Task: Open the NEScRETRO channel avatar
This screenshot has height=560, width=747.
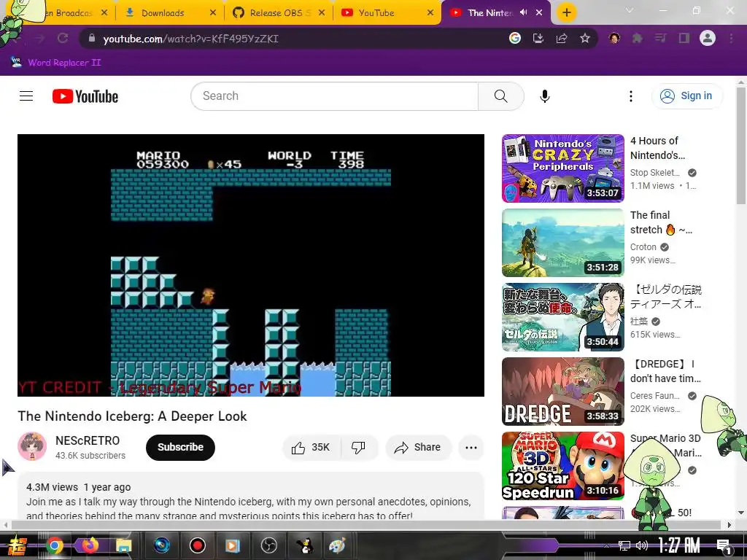Action: 32,447
